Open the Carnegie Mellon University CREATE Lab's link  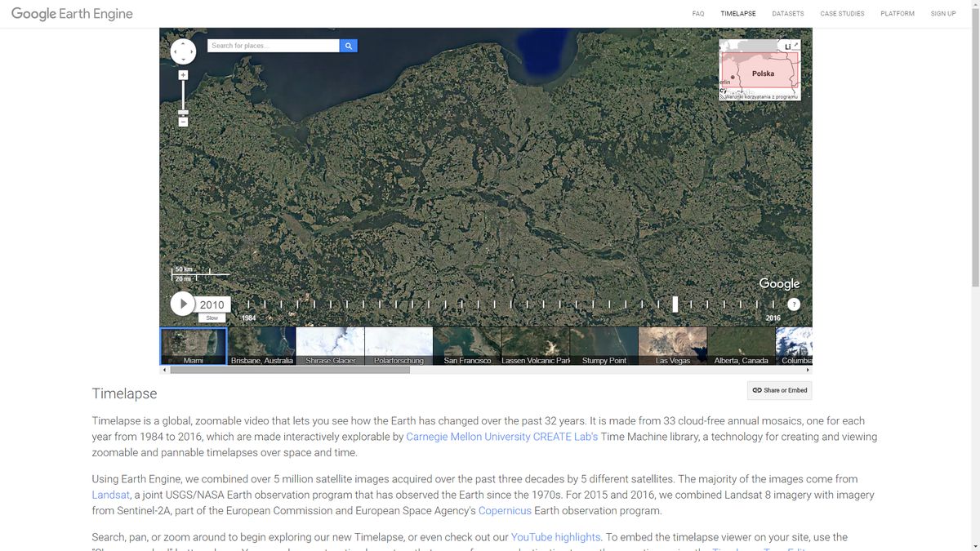pos(502,437)
